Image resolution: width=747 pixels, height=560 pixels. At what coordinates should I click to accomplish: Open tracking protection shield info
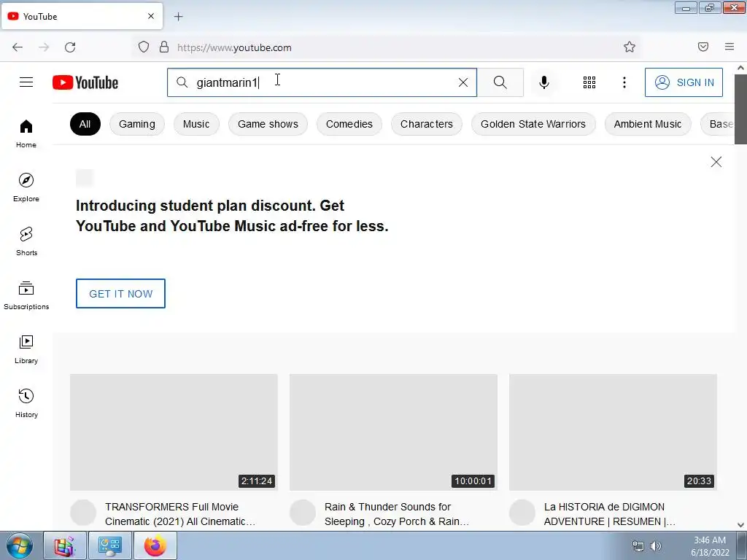coord(144,47)
